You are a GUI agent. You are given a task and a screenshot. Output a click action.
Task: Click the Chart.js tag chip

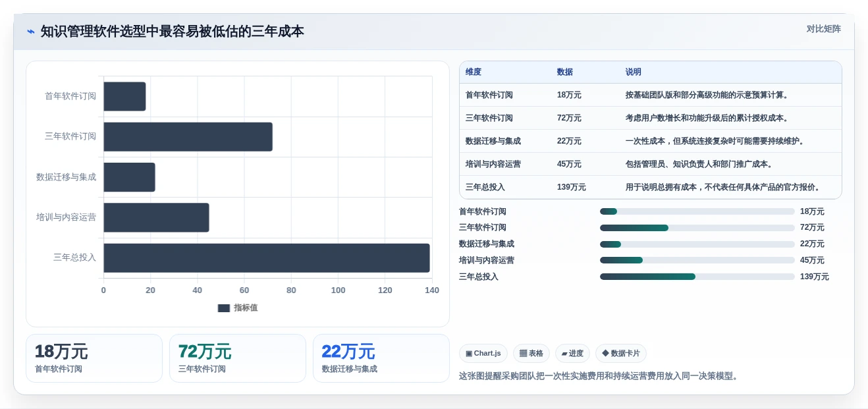tap(483, 353)
